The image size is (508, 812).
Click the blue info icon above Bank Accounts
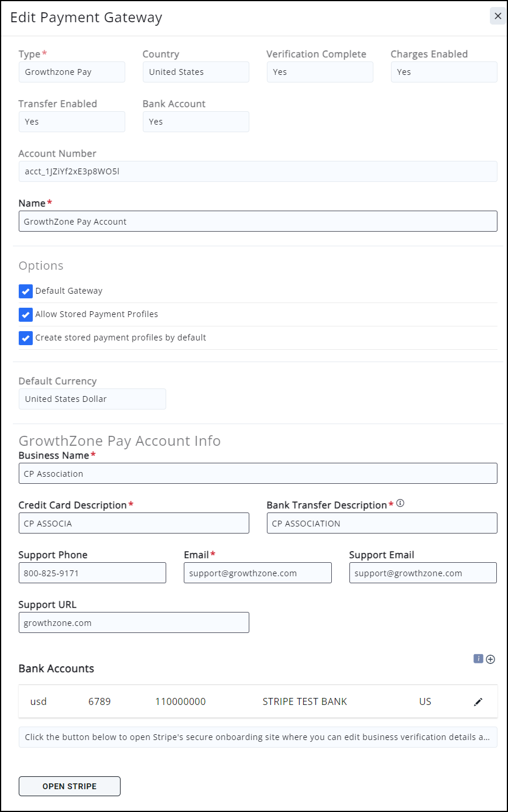point(478,659)
